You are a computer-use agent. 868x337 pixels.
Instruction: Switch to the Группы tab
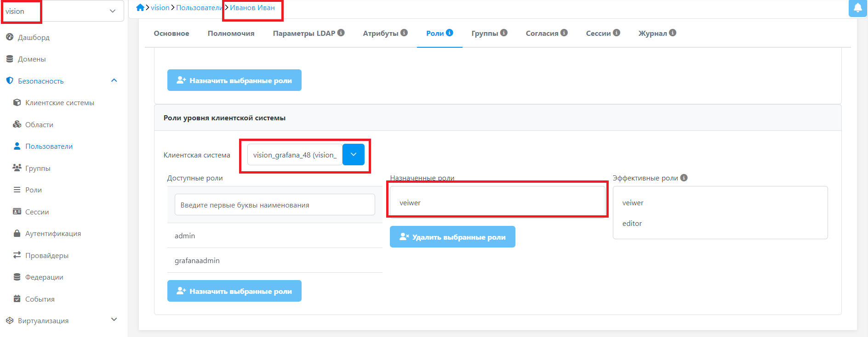click(485, 33)
